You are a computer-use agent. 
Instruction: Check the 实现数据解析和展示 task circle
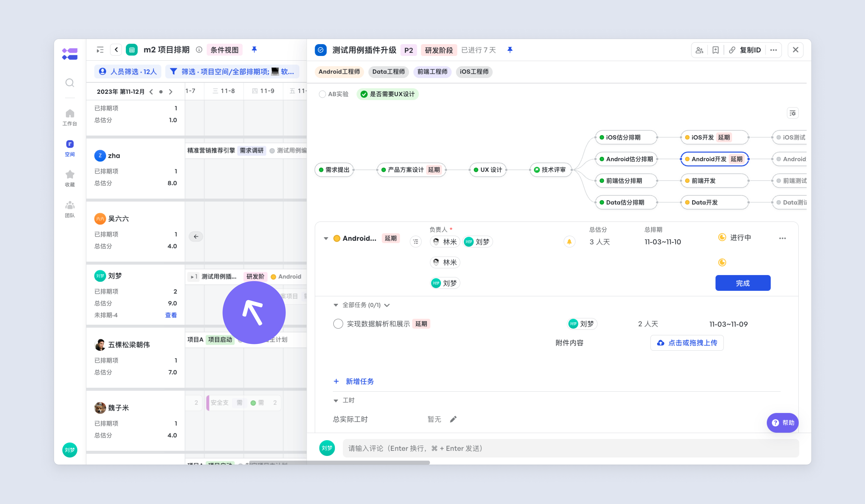[338, 324]
